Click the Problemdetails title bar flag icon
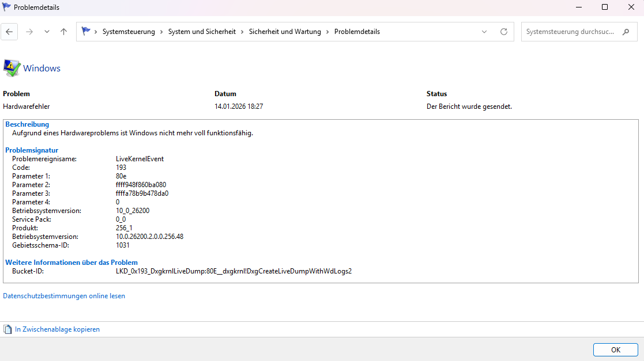The height and width of the screenshot is (361, 644). [6, 7]
